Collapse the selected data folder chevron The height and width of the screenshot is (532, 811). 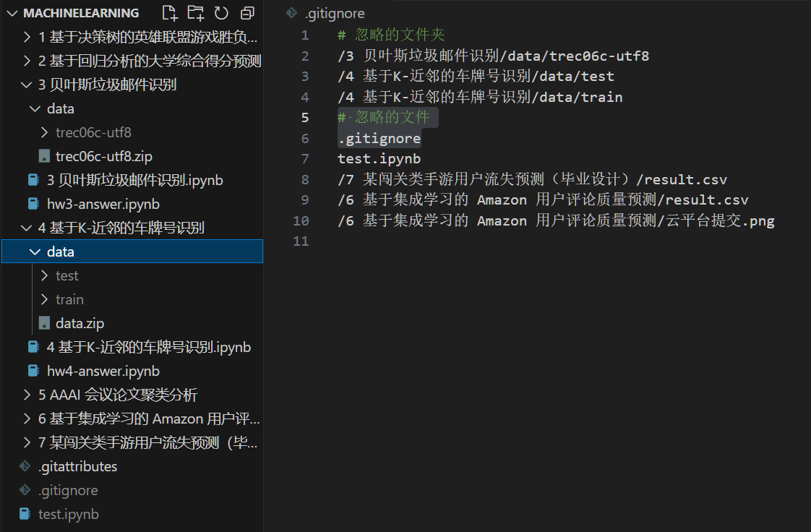pos(35,252)
